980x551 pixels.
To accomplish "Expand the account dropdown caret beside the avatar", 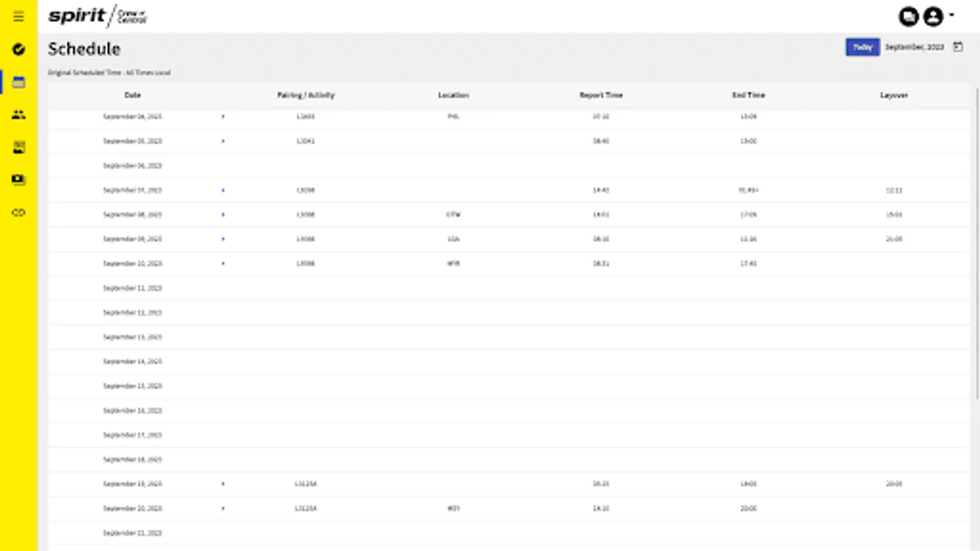I will (952, 15).
